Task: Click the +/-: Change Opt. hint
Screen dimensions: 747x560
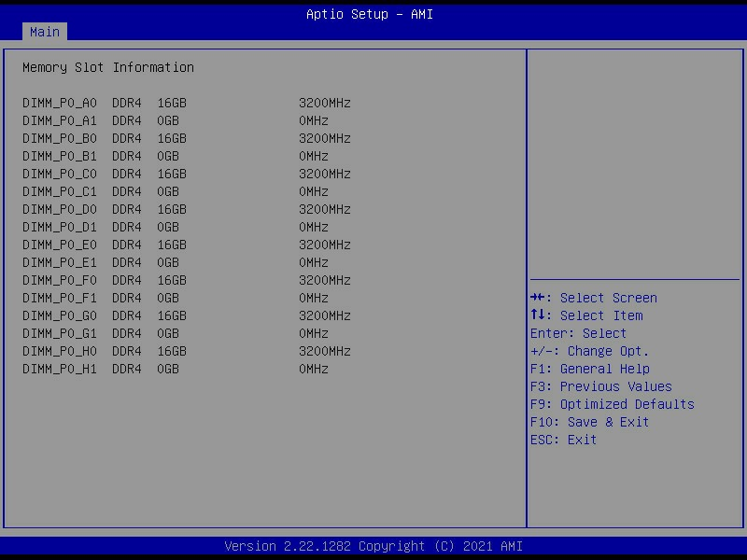Action: (x=590, y=352)
